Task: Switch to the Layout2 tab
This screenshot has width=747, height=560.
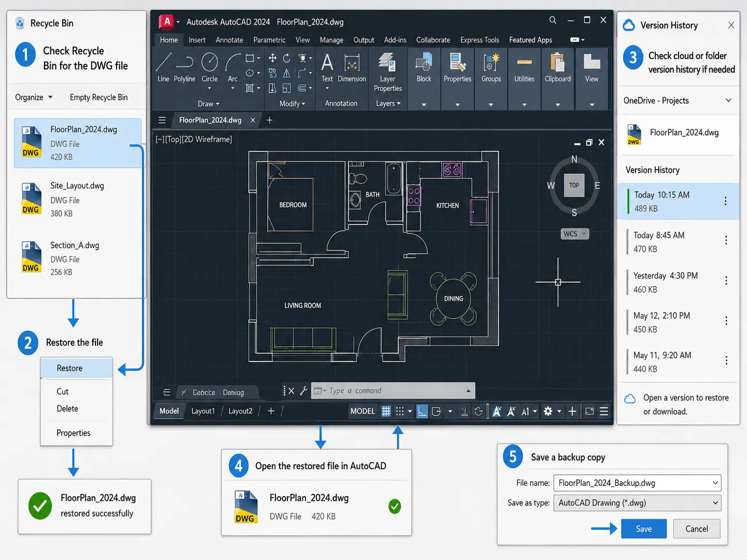Action: [x=240, y=411]
